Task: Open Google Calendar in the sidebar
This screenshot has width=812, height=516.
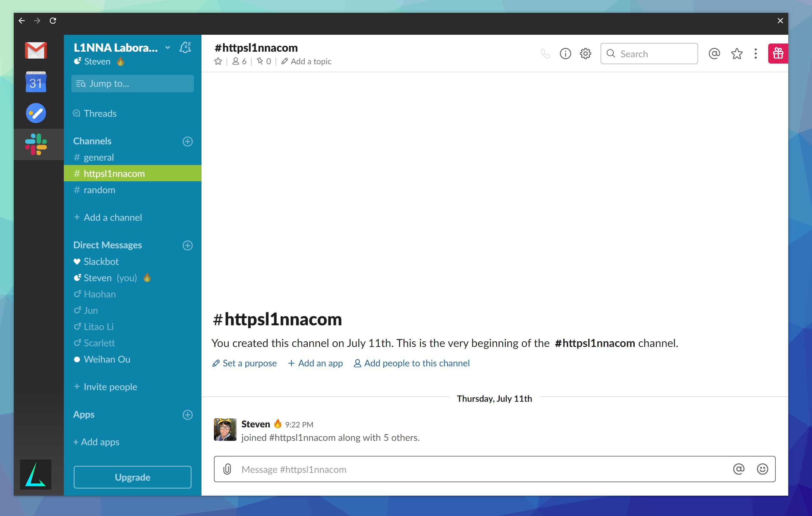Action: 36,82
